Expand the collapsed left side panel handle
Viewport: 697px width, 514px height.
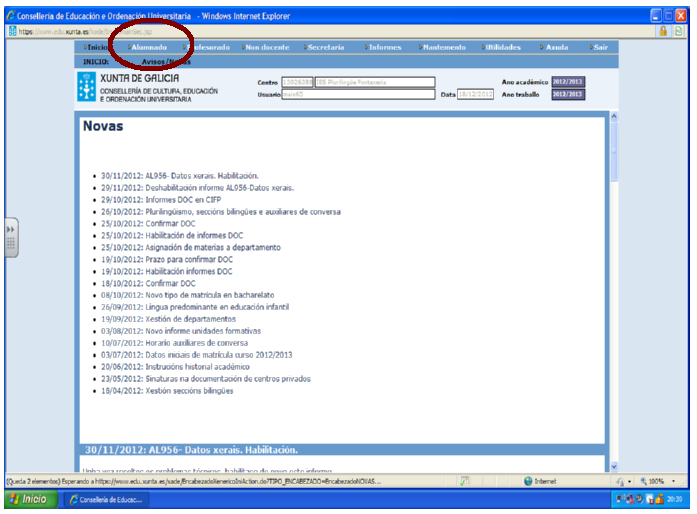(x=11, y=237)
